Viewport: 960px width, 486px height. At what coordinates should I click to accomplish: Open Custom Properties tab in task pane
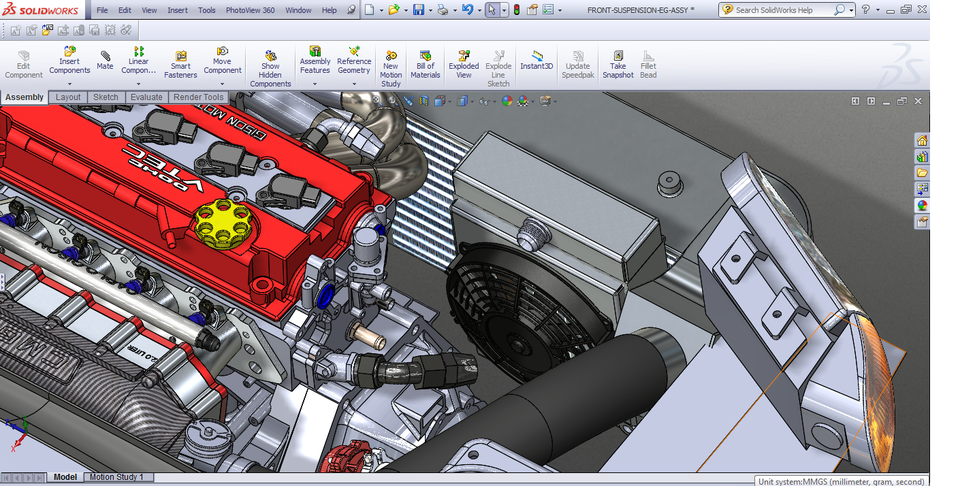tap(922, 222)
